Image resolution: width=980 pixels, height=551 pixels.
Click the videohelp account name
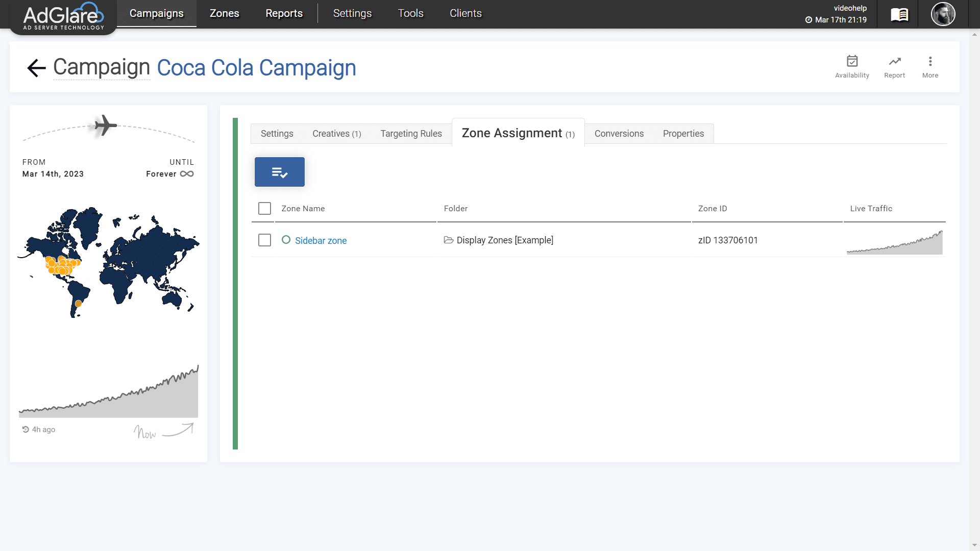tap(850, 8)
